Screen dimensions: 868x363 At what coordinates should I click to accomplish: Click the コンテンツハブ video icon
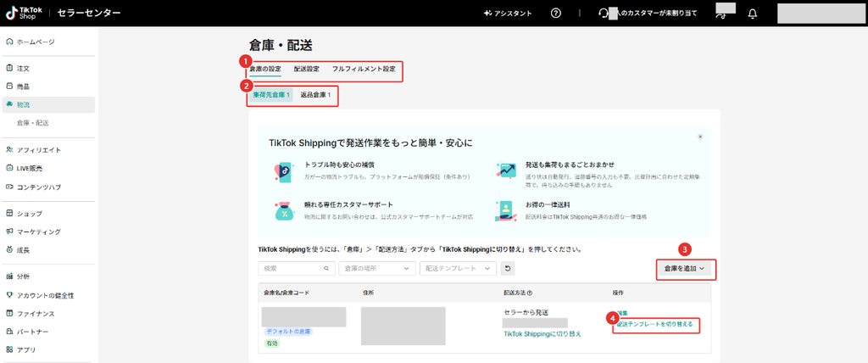(x=9, y=187)
